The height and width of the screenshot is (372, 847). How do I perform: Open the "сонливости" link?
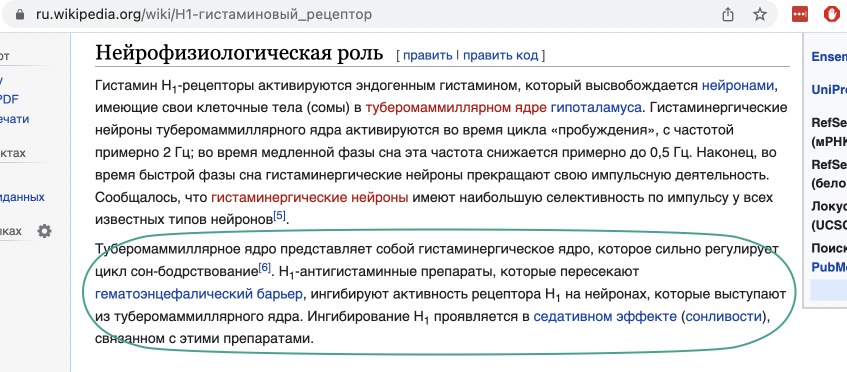pyautogui.click(x=723, y=317)
